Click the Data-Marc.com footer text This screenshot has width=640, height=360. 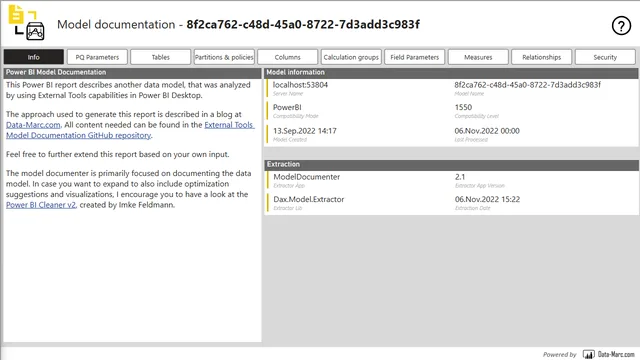coord(616,354)
